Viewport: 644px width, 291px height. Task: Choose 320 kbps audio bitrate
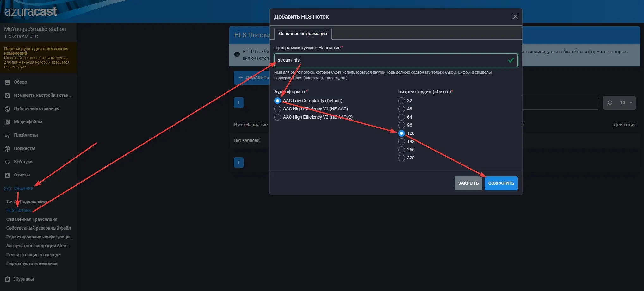click(401, 158)
